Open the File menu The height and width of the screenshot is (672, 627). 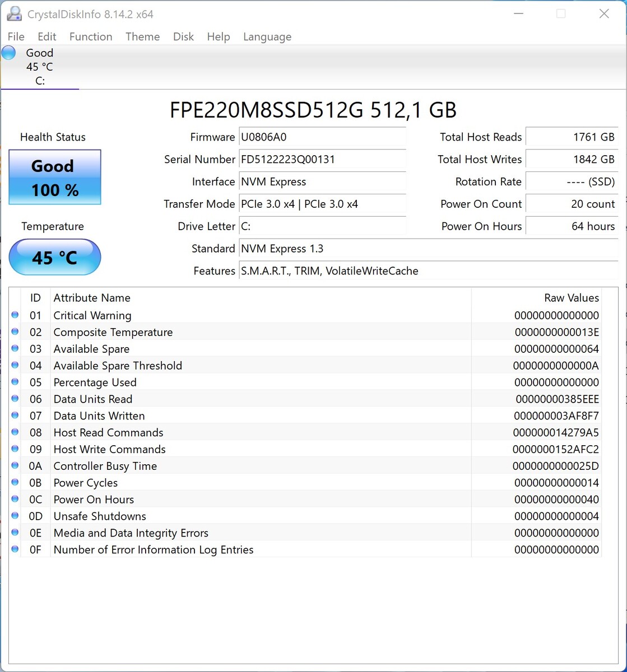pyautogui.click(x=16, y=36)
